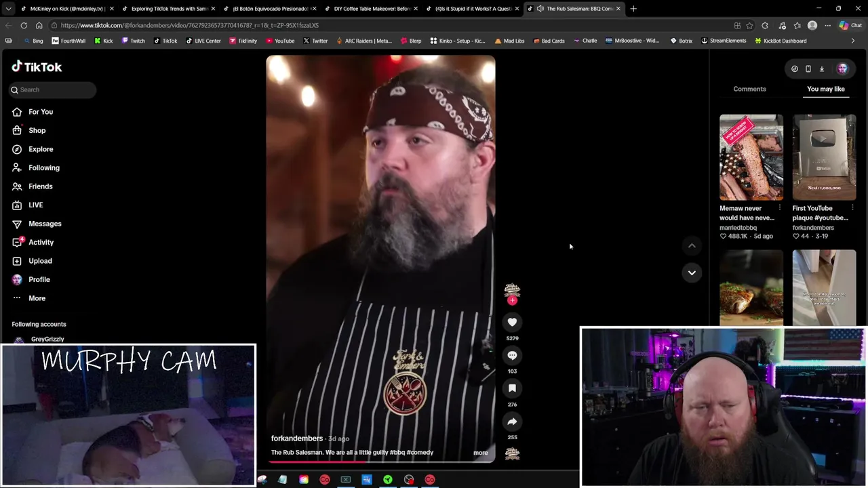
Task: Switch to the Comments tab
Action: [x=749, y=89]
